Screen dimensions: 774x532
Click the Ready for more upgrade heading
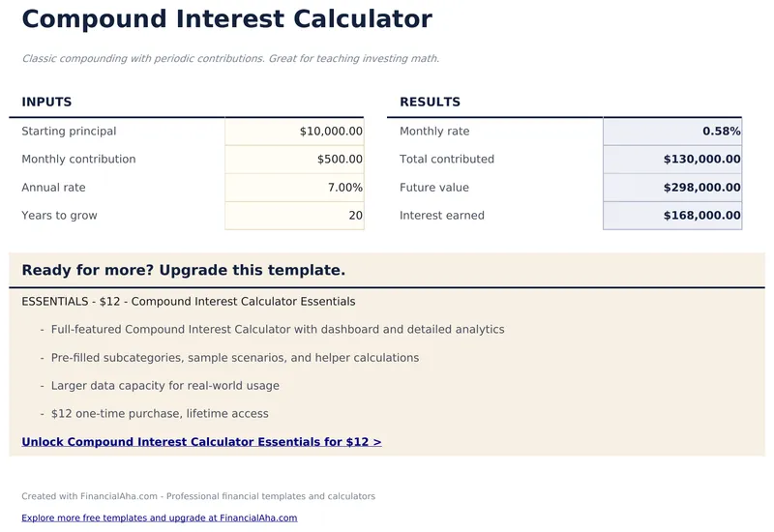(183, 271)
